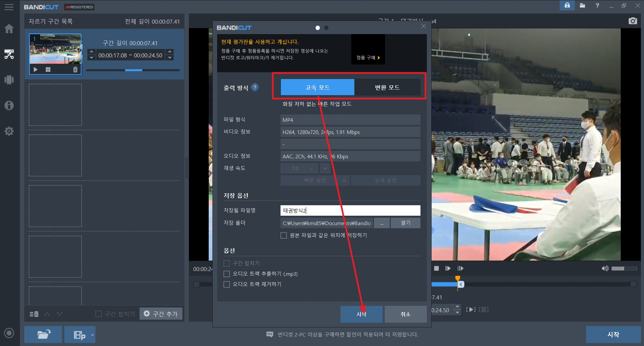Click the lock register icon in title bar
The image size is (644, 346).
[x=567, y=5]
